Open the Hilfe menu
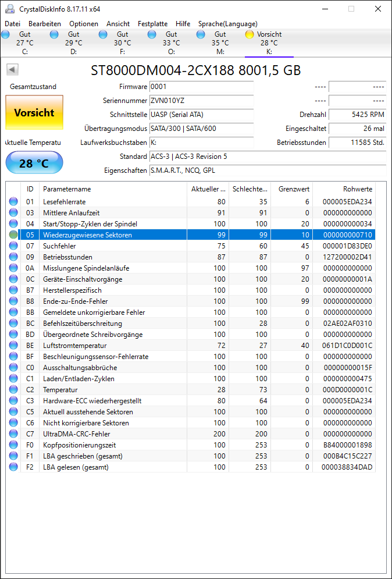 tap(183, 24)
